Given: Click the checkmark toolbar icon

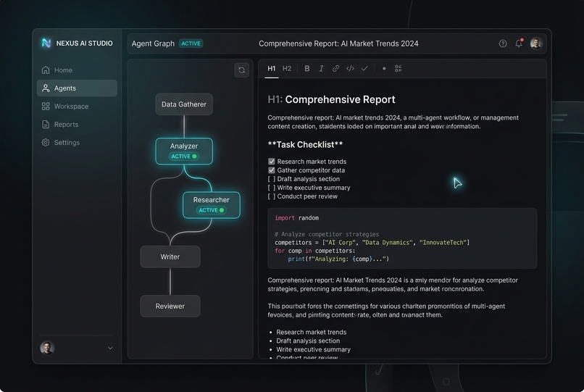Looking at the screenshot, I should 364,69.
